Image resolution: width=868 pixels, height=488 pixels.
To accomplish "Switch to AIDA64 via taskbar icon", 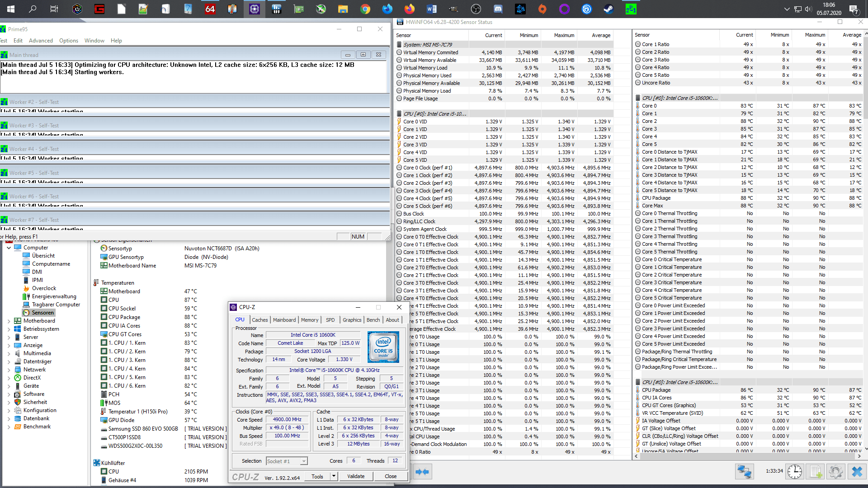I will tap(210, 9).
